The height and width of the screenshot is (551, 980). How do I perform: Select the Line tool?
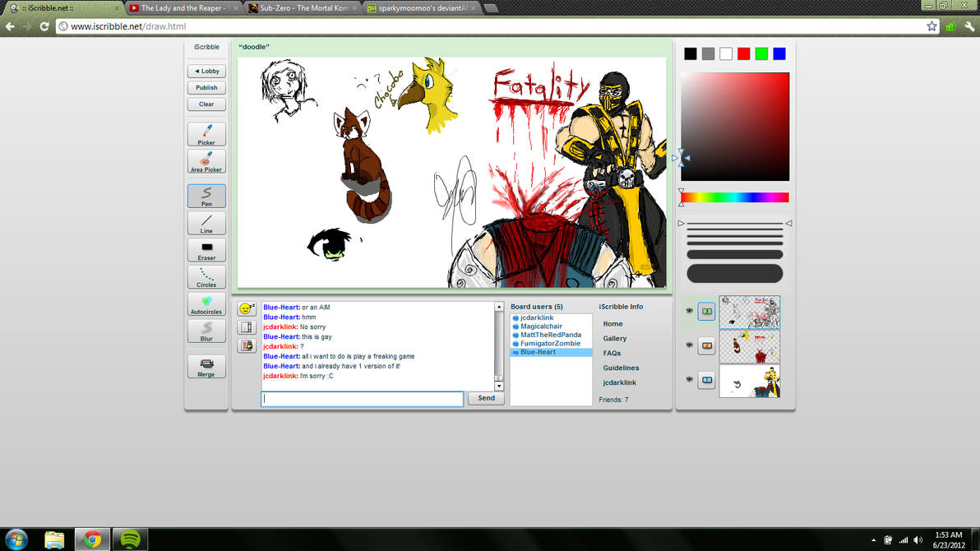(206, 223)
